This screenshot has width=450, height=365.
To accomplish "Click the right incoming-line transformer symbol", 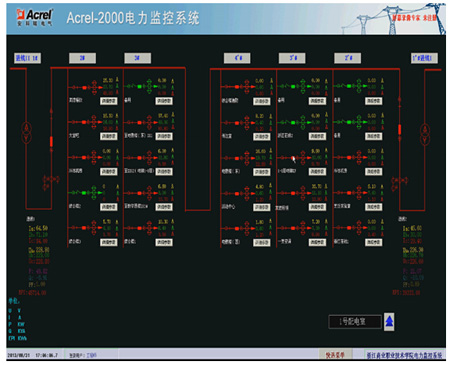I will [x=425, y=134].
